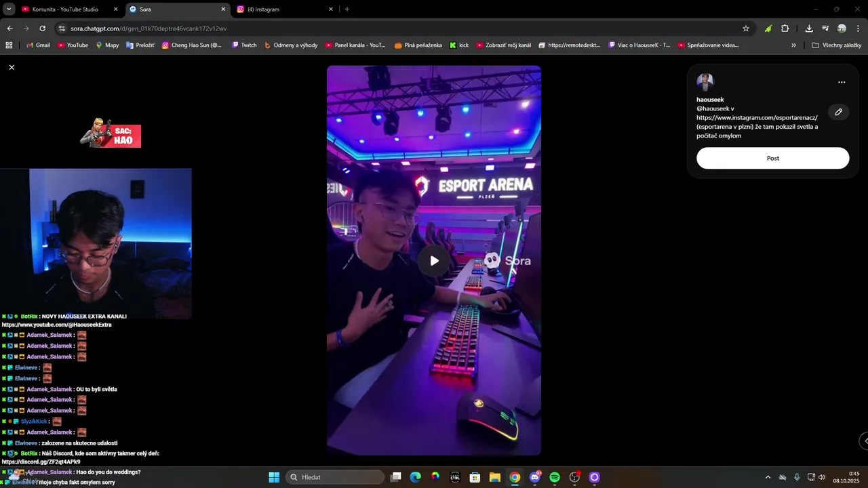Play the Esport Arena video
This screenshot has height=488, width=868.
(x=434, y=261)
